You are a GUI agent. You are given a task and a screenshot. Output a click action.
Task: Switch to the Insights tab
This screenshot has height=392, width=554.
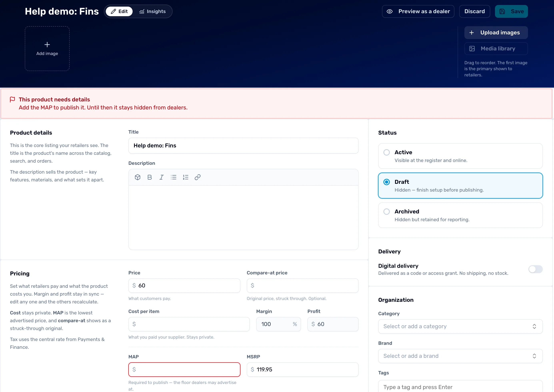tap(152, 11)
